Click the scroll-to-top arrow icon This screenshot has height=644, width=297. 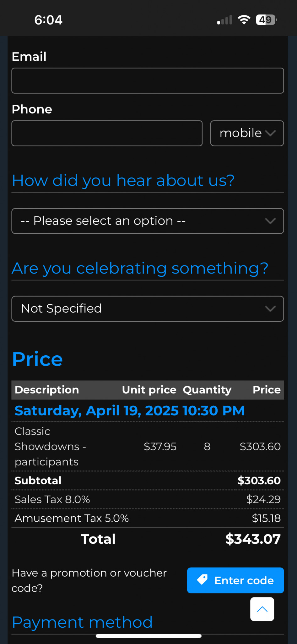[x=262, y=609]
